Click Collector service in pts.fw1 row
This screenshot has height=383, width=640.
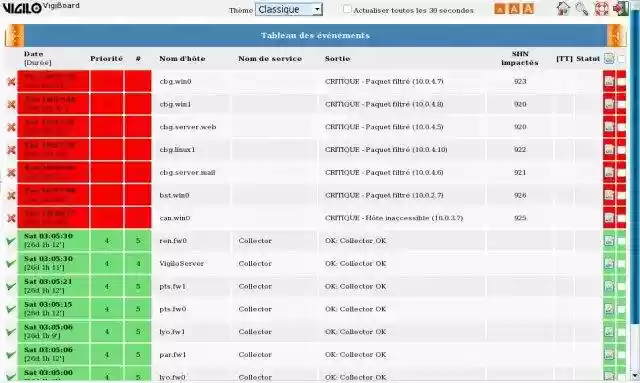click(x=255, y=286)
